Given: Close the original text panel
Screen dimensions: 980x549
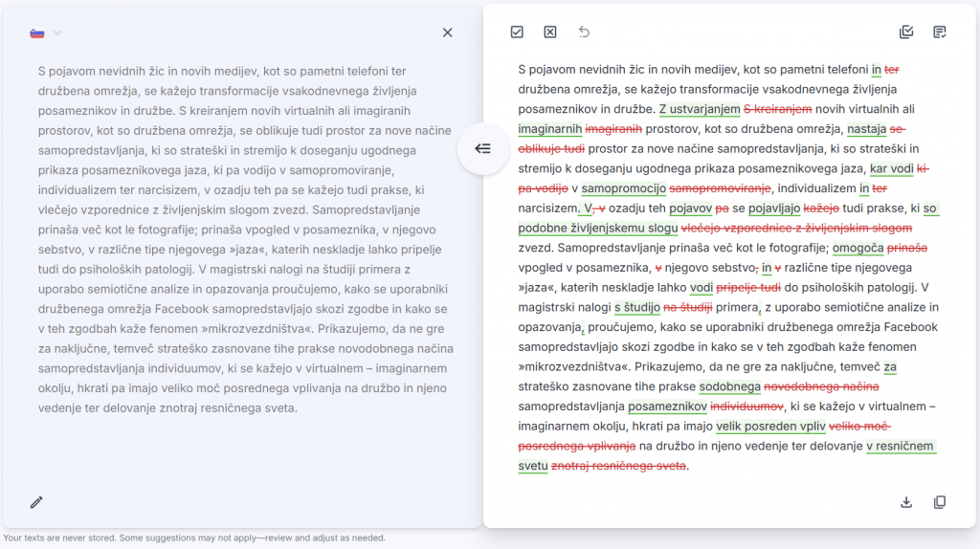Looking at the screenshot, I should (x=448, y=33).
